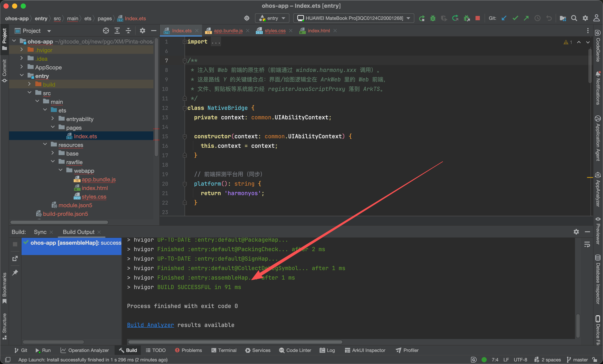Select the Sync build tab
This screenshot has height=364, width=603.
click(40, 232)
